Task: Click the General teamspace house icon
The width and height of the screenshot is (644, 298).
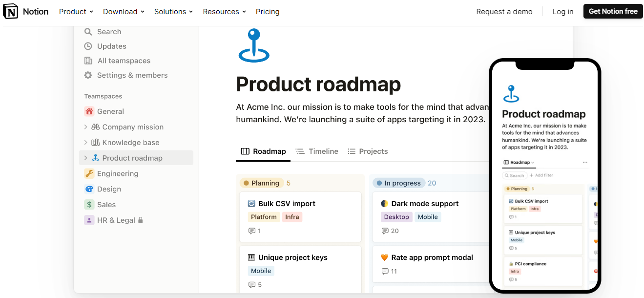Action: pyautogui.click(x=89, y=111)
